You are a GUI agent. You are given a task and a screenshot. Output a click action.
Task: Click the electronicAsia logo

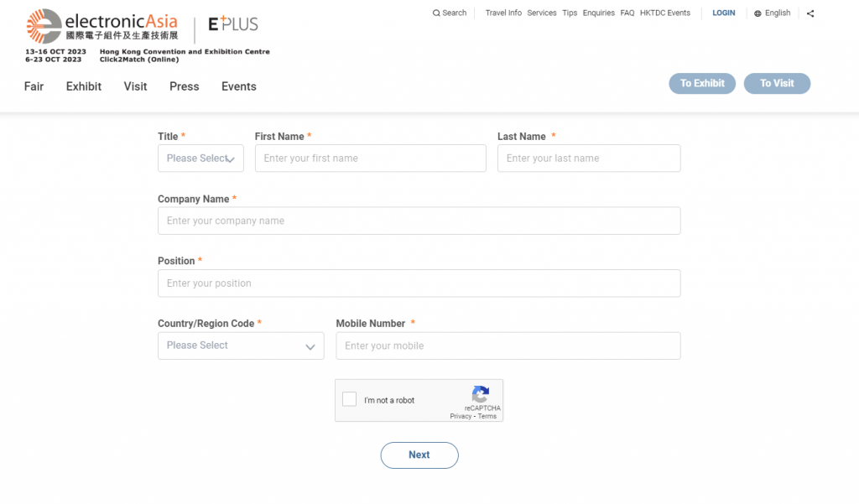pyautogui.click(x=102, y=25)
